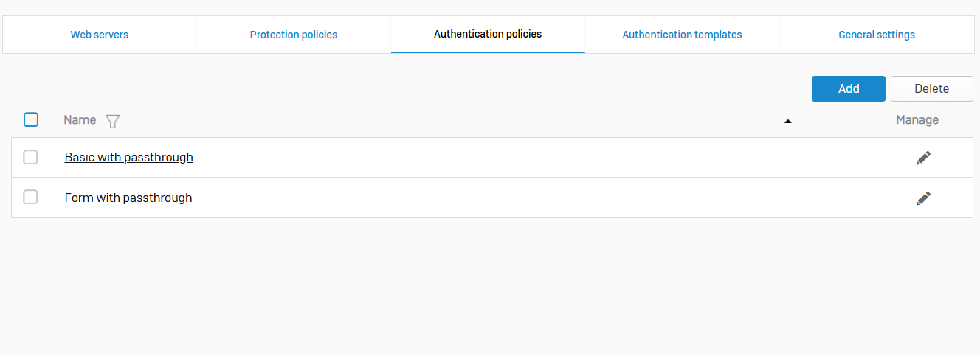
Task: Open the Form with passthrough link
Action: (128, 198)
